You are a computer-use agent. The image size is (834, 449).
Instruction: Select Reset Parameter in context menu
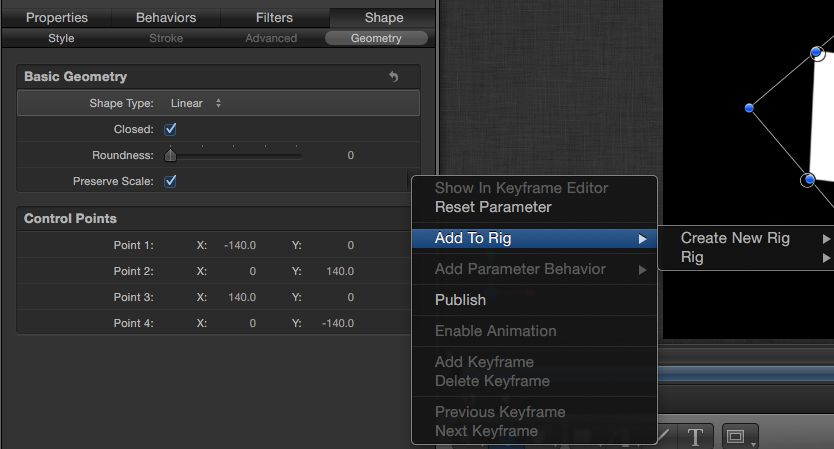coord(493,207)
